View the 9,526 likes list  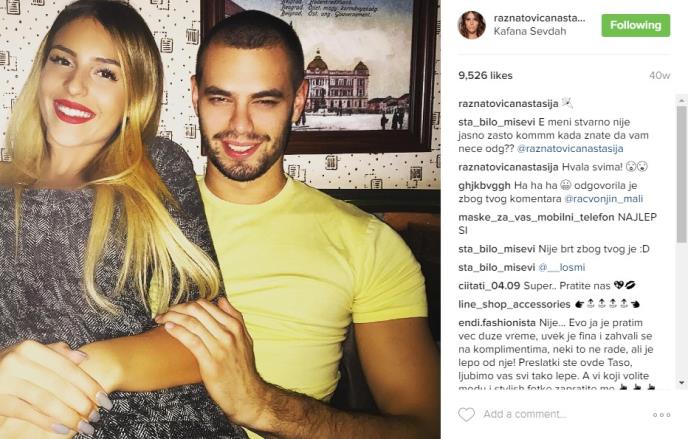point(485,75)
